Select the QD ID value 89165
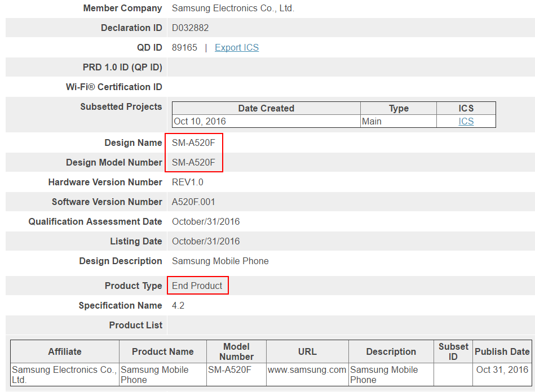Viewport: 535px width, 392px height. click(184, 47)
